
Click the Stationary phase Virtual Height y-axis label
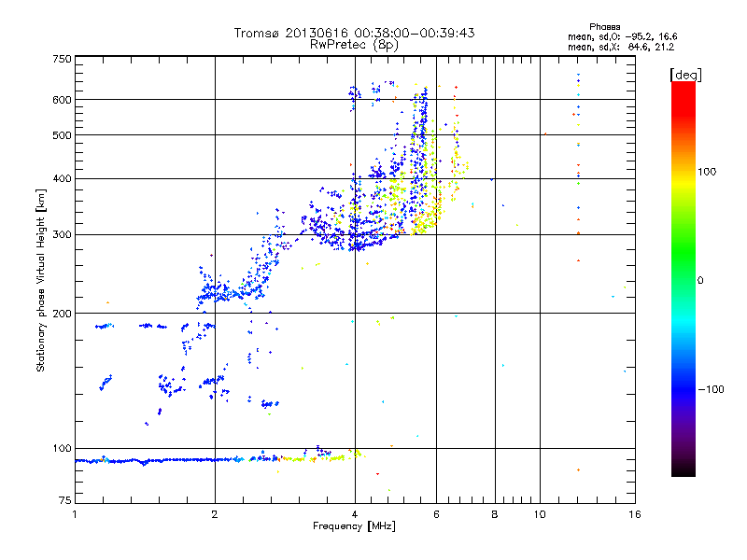40,281
